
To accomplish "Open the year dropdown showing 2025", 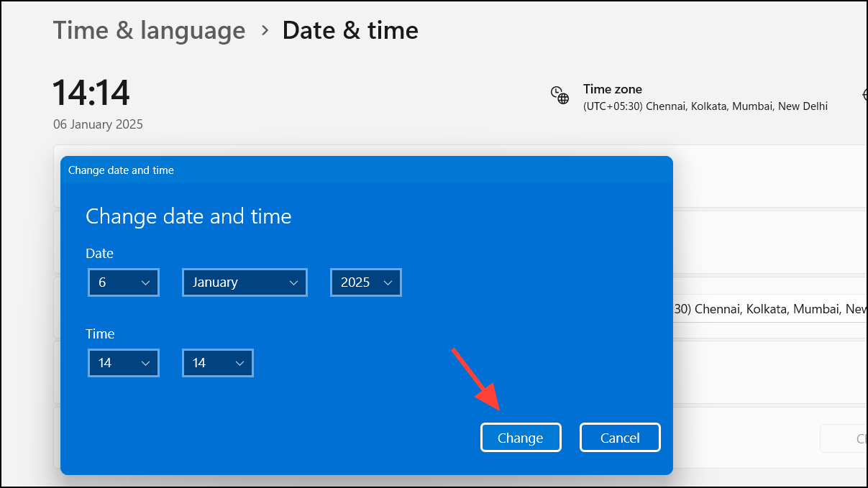I will (365, 282).
